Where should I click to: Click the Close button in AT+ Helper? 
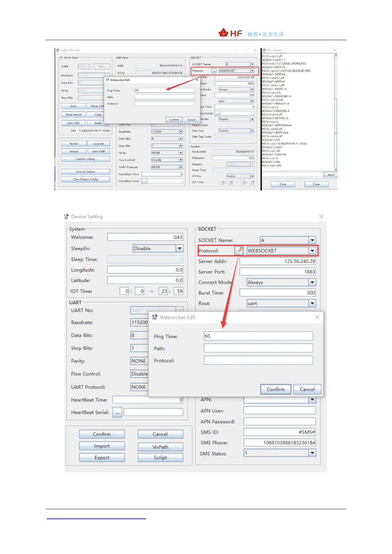[316, 184]
